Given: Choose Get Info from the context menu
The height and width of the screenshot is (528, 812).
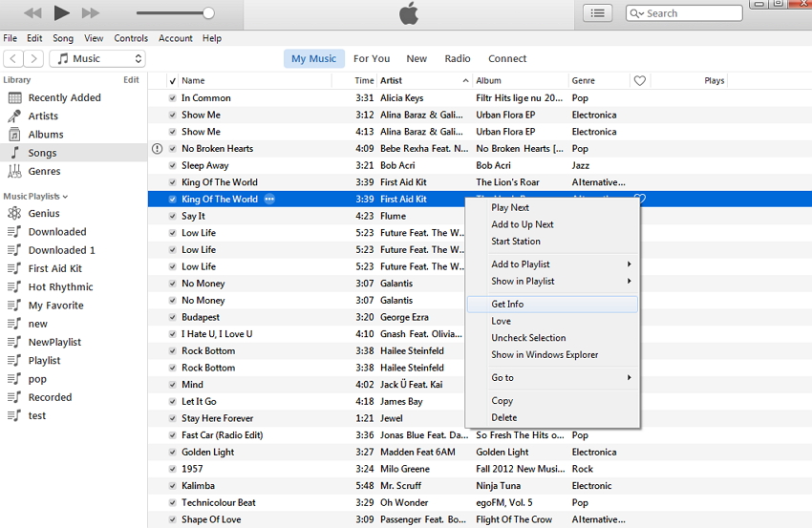Looking at the screenshot, I should click(507, 304).
